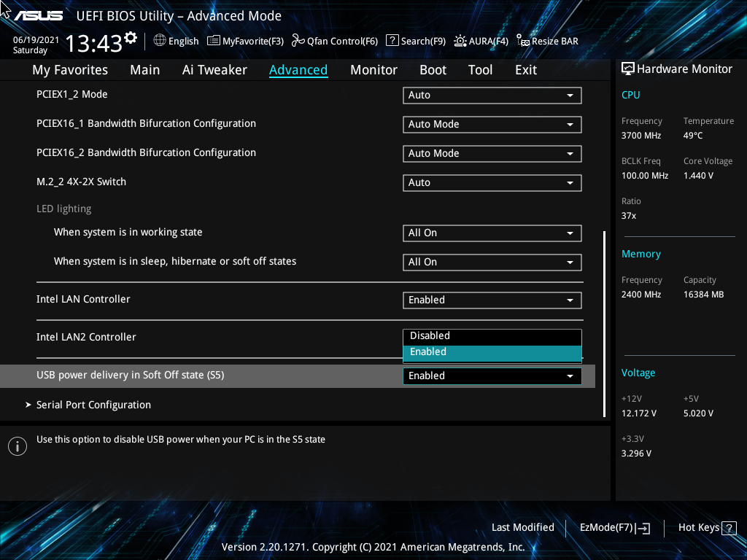Disable USB power delivery in Soft Off state
This screenshot has height=560, width=747.
(492, 376)
